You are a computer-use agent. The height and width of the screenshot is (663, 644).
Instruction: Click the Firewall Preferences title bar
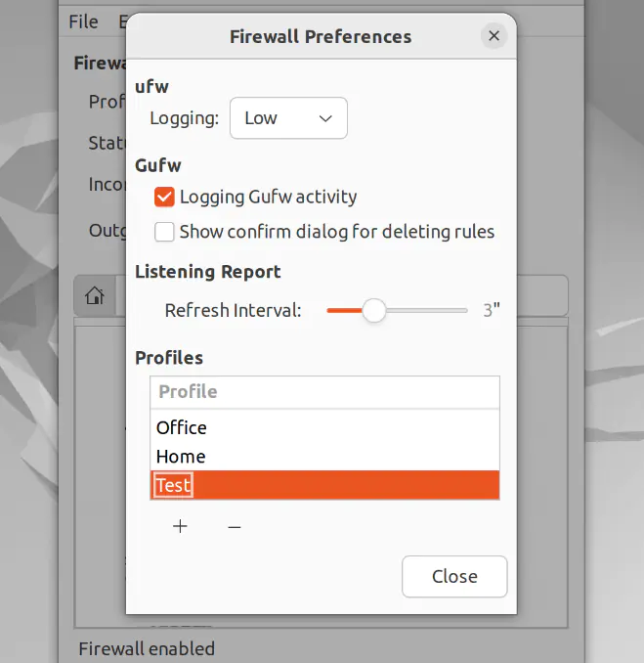(x=320, y=37)
